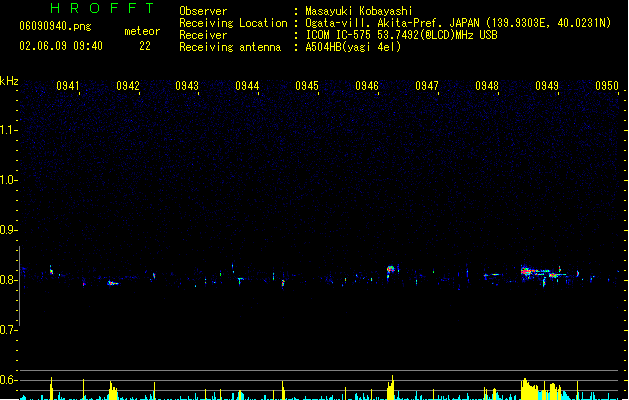Click the Ogata-vill. Akita-Pref. JAPAN location text

pos(458,23)
